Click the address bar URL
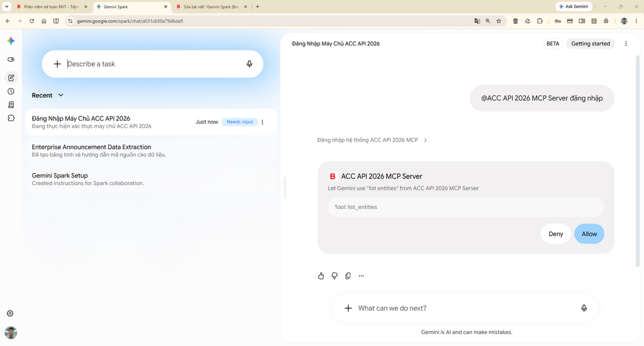The width and height of the screenshot is (644, 346). tap(130, 21)
